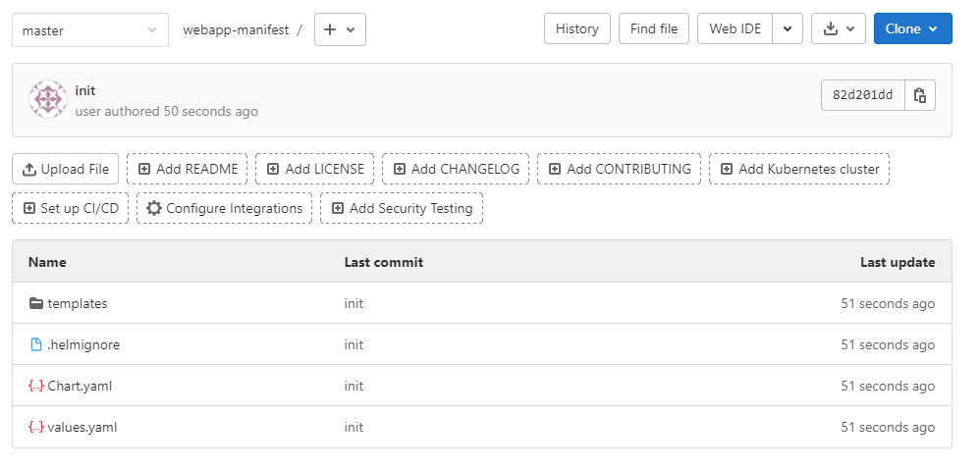Click the Find file button
The width and height of the screenshot is (980, 470).
[x=654, y=29]
